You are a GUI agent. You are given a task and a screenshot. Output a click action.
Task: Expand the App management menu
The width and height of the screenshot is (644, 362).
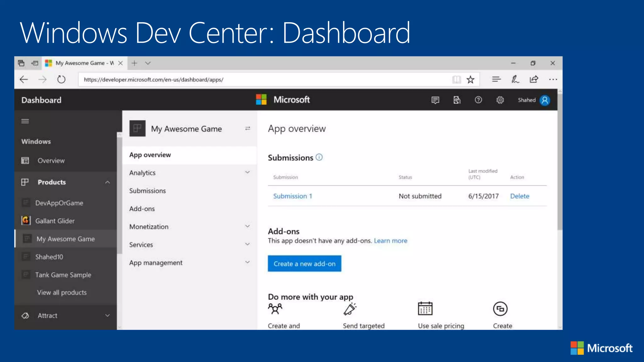pyautogui.click(x=247, y=262)
